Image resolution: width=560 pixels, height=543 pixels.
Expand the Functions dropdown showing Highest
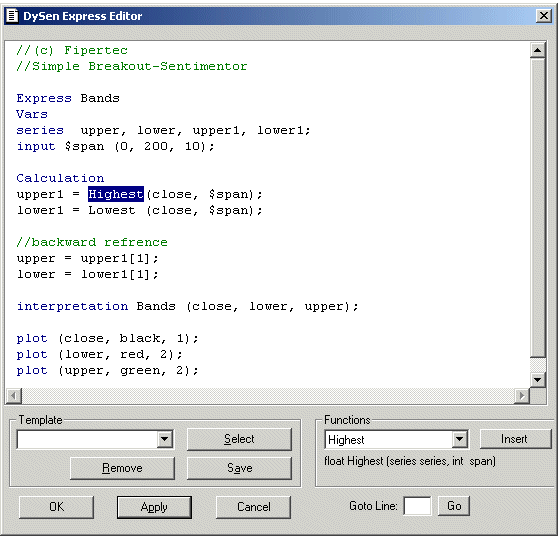point(460,439)
